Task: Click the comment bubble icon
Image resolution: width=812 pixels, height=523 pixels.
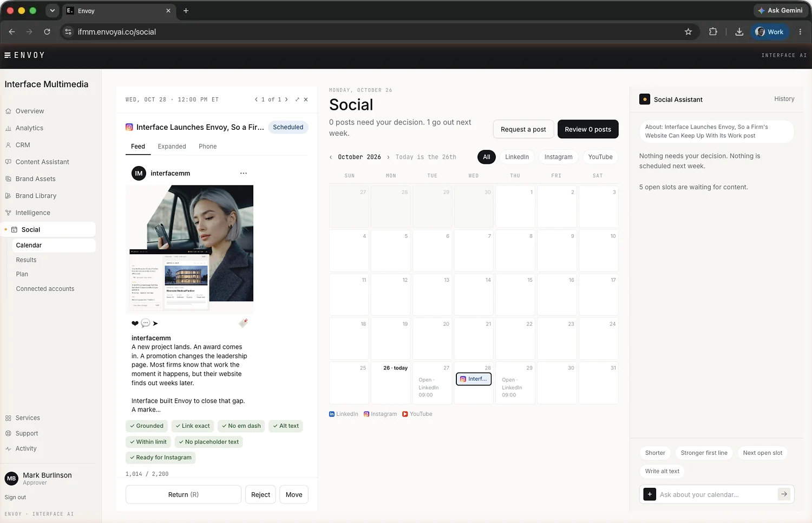Action: [x=145, y=323]
